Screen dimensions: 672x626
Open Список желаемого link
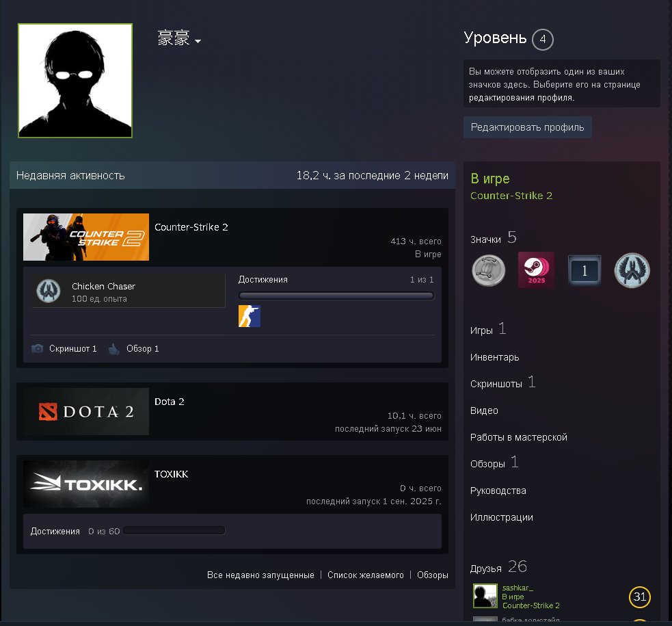(366, 575)
